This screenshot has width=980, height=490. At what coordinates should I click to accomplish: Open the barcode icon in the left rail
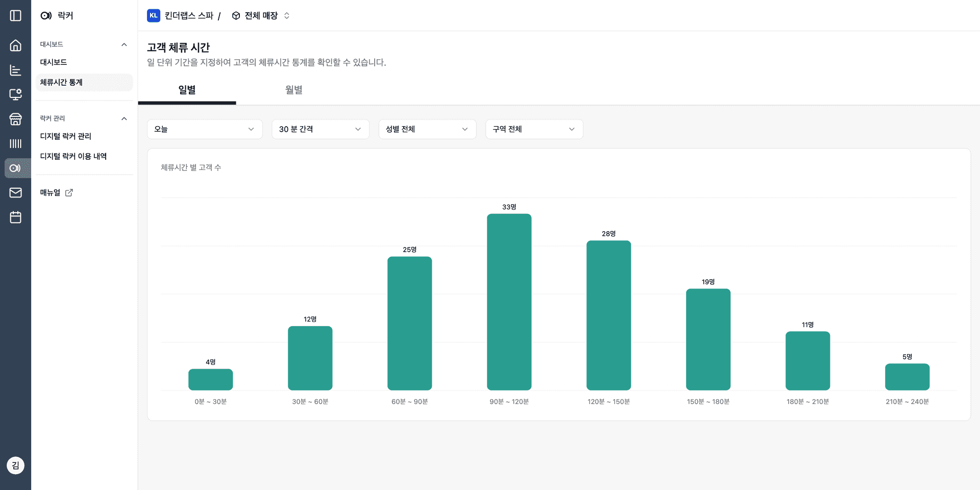15,143
